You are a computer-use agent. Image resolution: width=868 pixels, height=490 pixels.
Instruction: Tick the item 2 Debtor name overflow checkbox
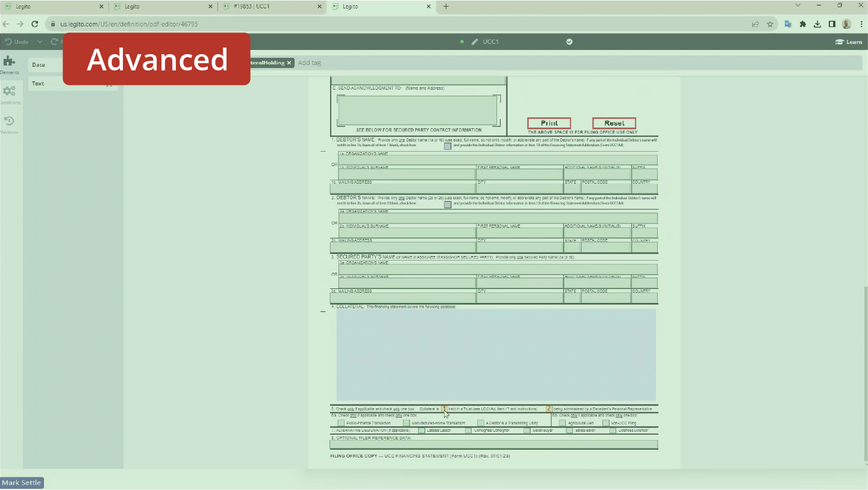pyautogui.click(x=448, y=204)
